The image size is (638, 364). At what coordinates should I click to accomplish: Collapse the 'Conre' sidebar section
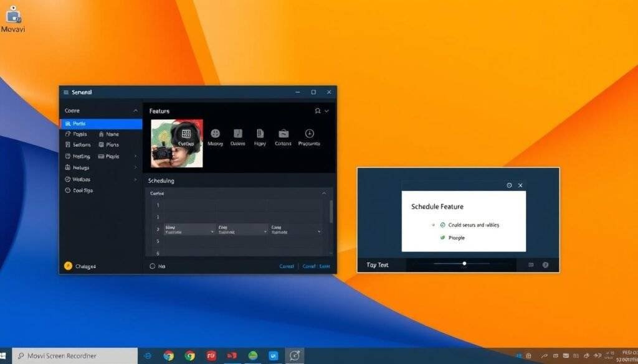coord(135,111)
